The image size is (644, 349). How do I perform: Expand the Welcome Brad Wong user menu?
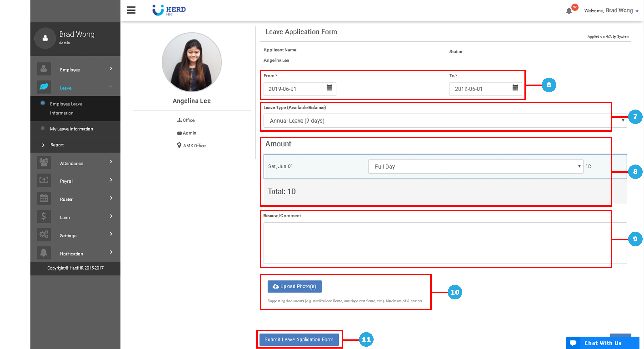coord(611,11)
